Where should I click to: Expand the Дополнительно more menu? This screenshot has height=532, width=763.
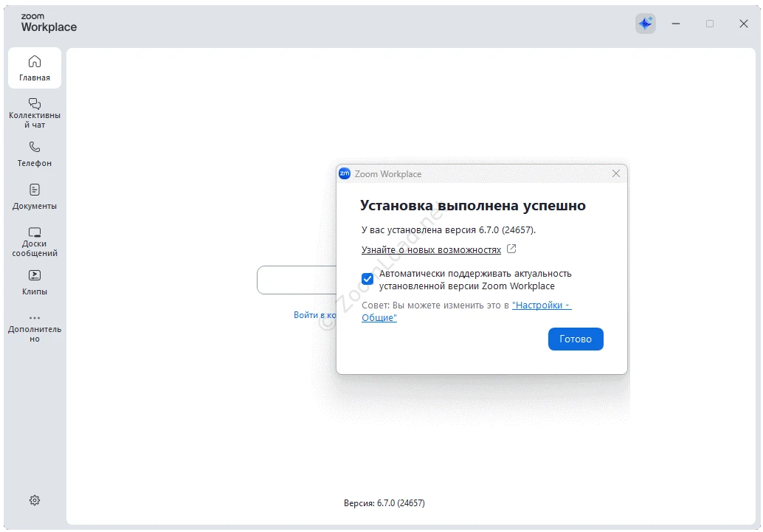35,328
